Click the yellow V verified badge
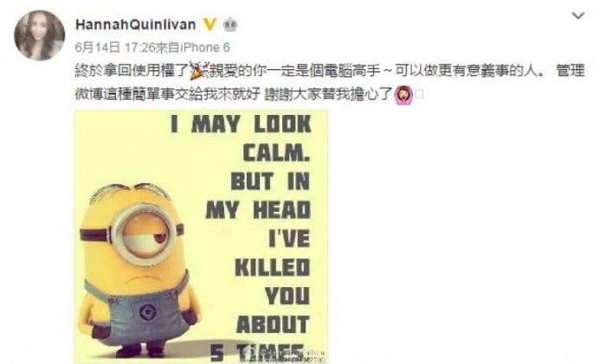 [x=209, y=25]
